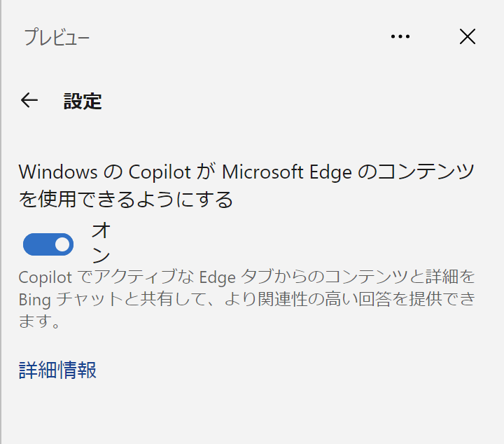Click the 設定 page heading
This screenshot has width=504, height=444.
83,101
